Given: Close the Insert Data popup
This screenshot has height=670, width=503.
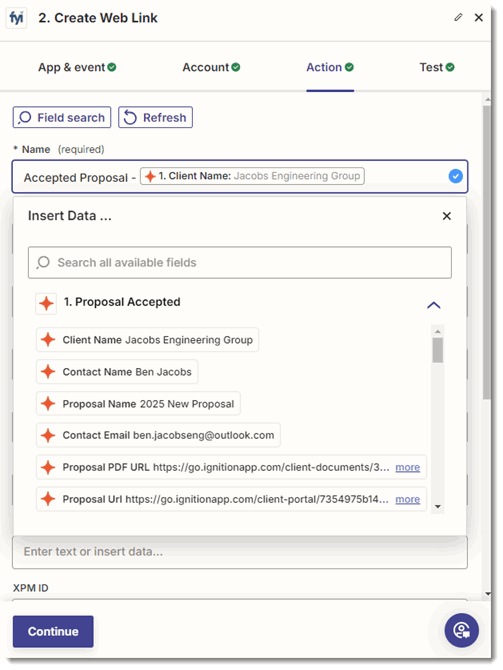Looking at the screenshot, I should [x=447, y=216].
